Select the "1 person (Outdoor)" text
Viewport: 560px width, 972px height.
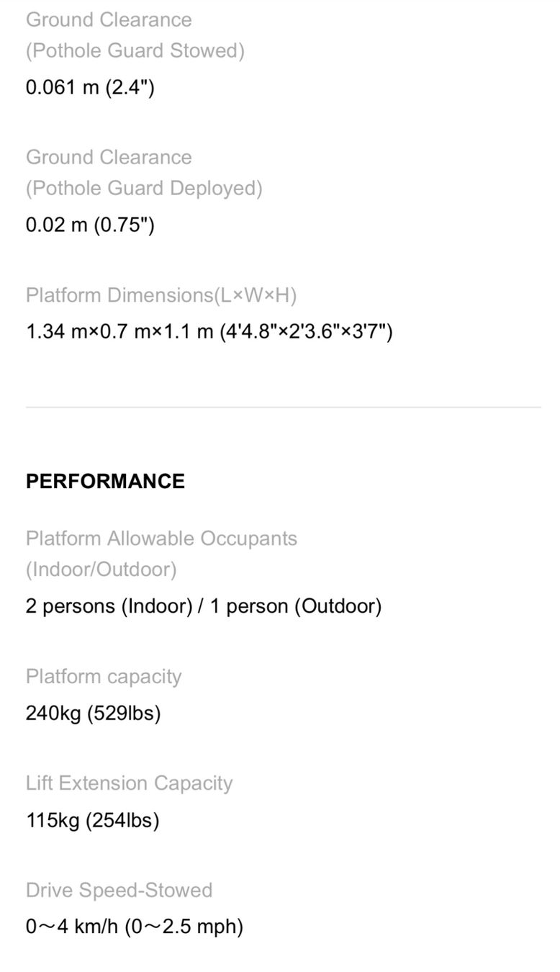pyautogui.click(x=295, y=606)
